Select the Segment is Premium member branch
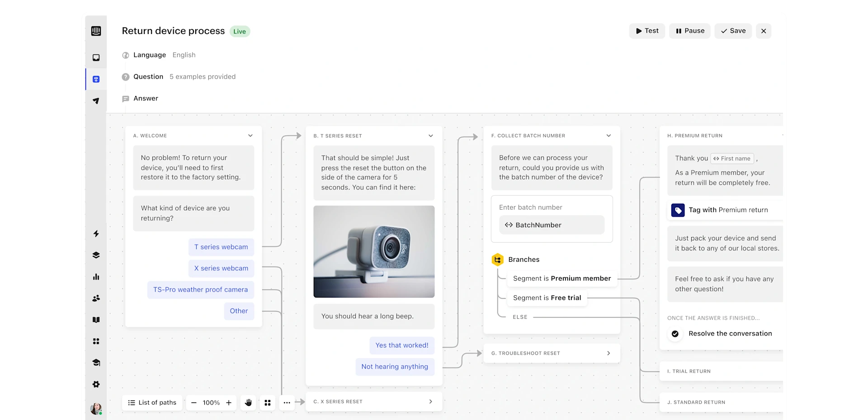The height and width of the screenshot is (420, 868). pos(562,278)
